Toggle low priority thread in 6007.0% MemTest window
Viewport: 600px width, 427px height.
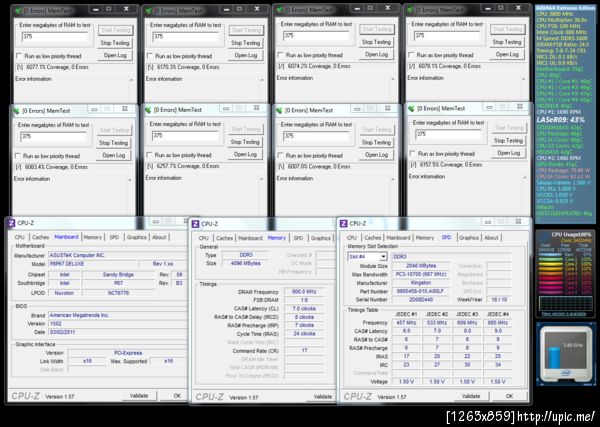tap(280, 156)
